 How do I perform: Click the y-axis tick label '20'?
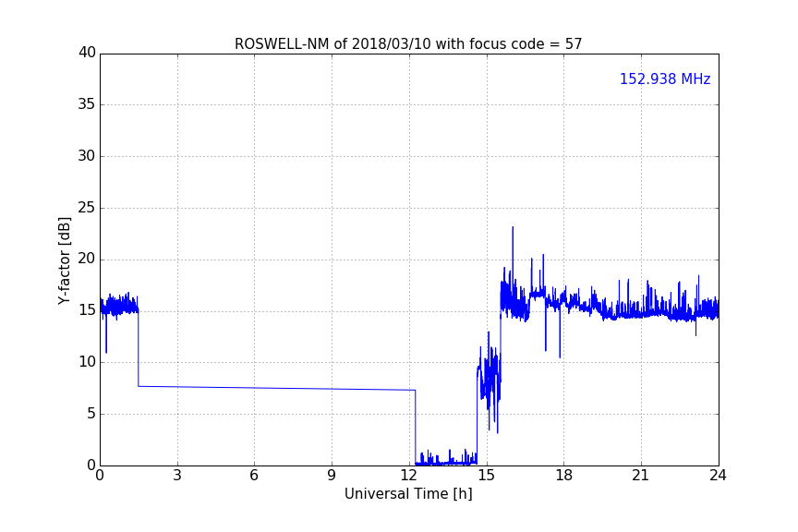click(x=87, y=260)
